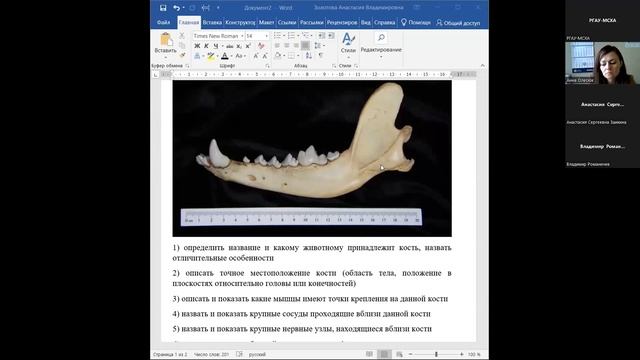Undo the last action
The width and height of the screenshot is (640, 360).
pos(176,8)
